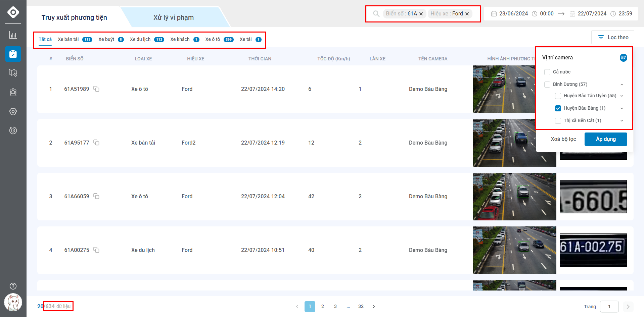Select the clipboard check sidebar icon
This screenshot has height=317, width=644.
tap(13, 54)
